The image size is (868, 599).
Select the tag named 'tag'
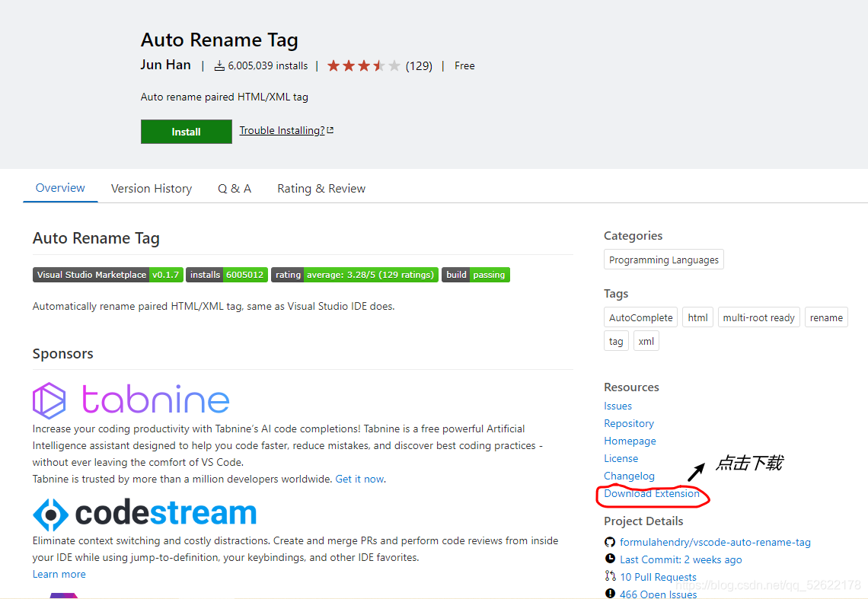tap(616, 341)
